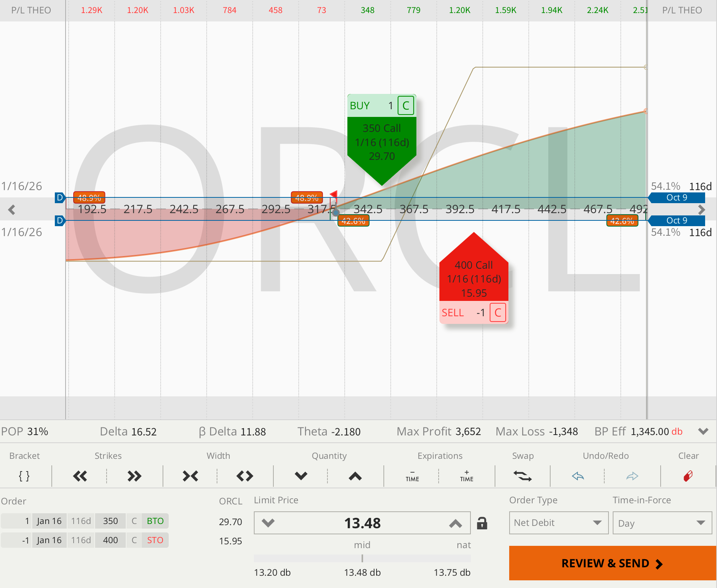Increase quantity with up chevron

(x=355, y=476)
